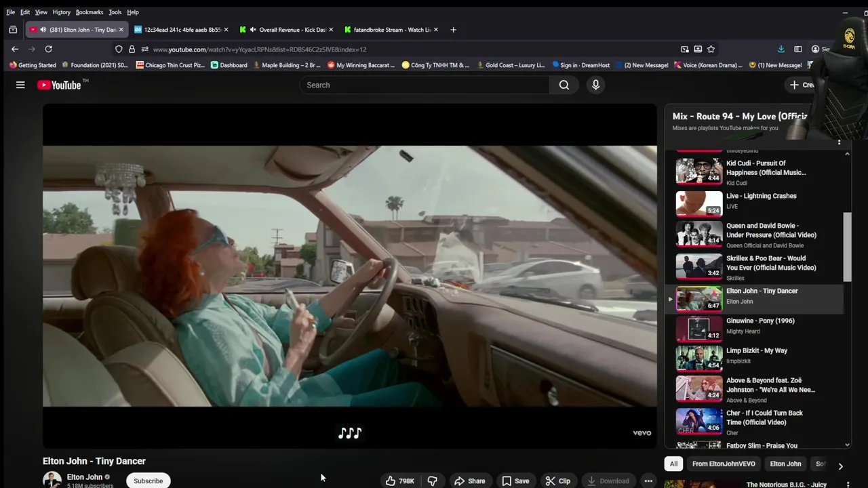868x488 pixels.
Task: Click the Create plus button
Action: click(801, 85)
